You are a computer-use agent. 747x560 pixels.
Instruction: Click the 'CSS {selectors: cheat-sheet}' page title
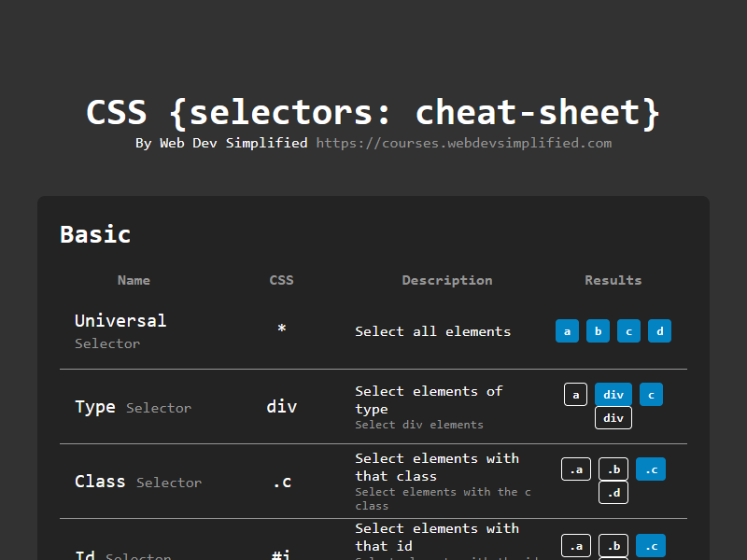(x=373, y=112)
